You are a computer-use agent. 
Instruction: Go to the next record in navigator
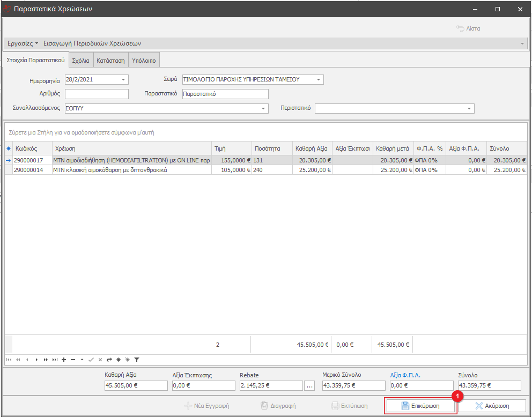pyautogui.click(x=36, y=359)
